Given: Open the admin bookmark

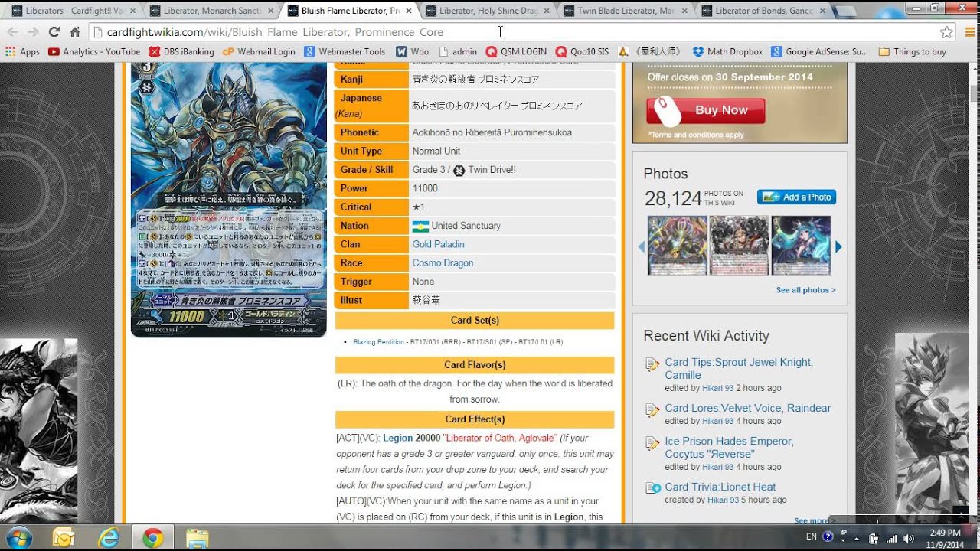Looking at the screenshot, I should (457, 51).
